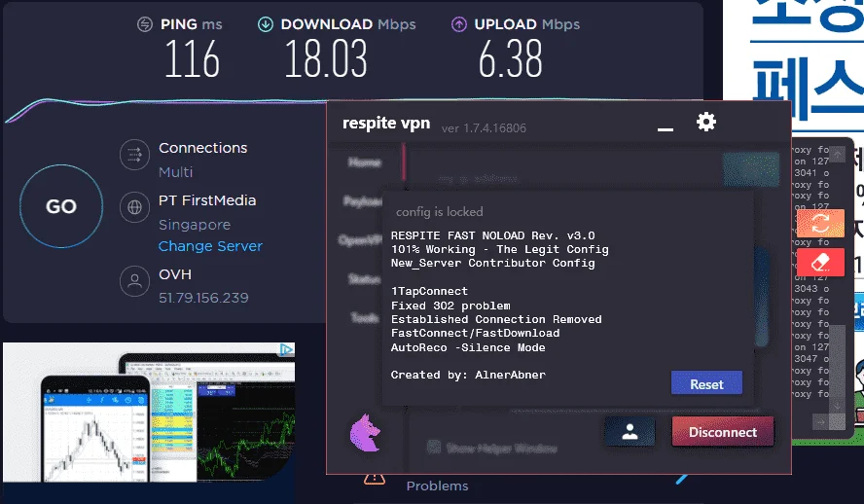Open respite vpn settings gear

tap(705, 122)
